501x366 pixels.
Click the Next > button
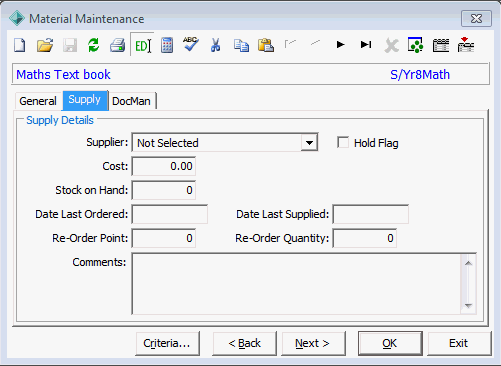click(x=312, y=343)
